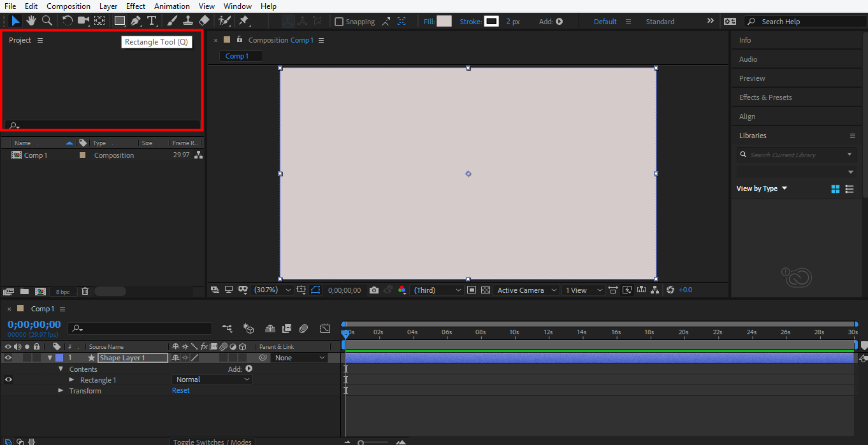Delete selected project item with trash icon
868x445 pixels.
85,292
